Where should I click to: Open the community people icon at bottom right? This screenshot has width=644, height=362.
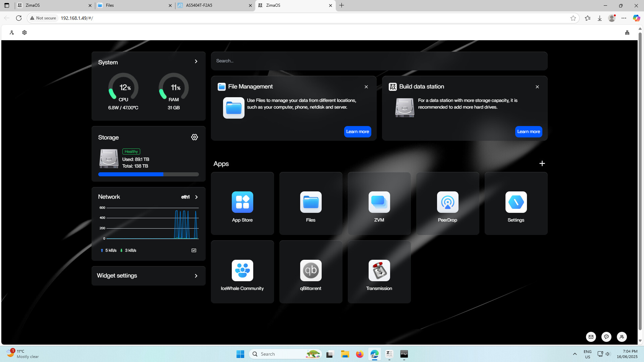[x=622, y=337]
